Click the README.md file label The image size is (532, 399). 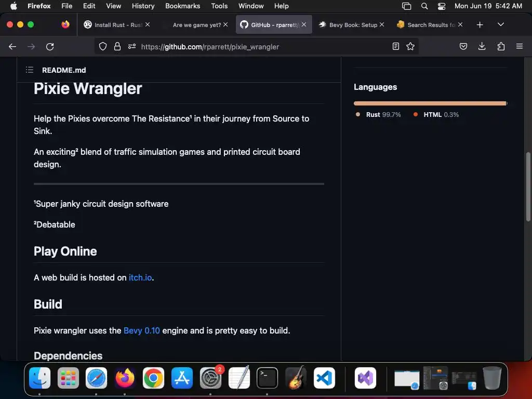point(64,70)
